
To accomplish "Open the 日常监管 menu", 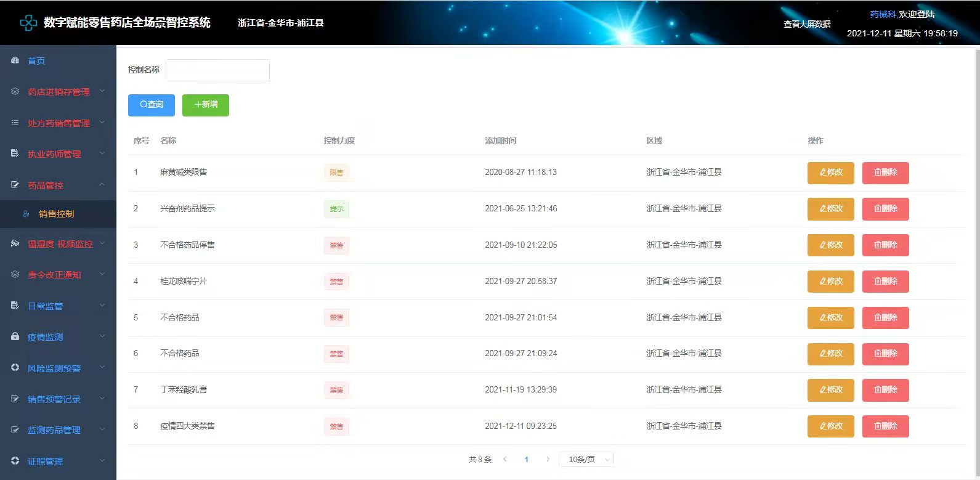I will click(x=46, y=306).
